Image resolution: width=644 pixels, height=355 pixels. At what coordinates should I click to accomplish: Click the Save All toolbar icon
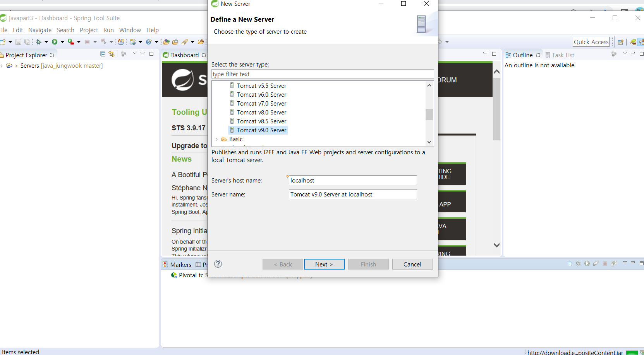tap(27, 42)
